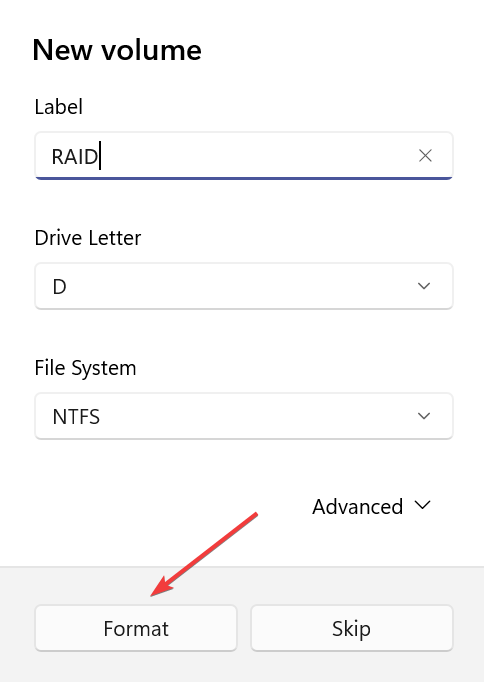Click the selected "D" drive letter value
This screenshot has width=484, height=682.
(x=60, y=287)
